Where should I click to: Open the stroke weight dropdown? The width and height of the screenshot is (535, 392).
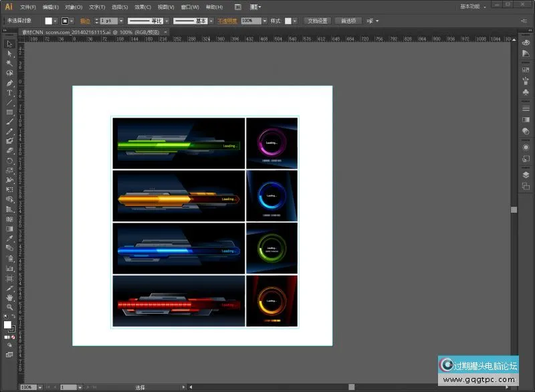tap(121, 21)
